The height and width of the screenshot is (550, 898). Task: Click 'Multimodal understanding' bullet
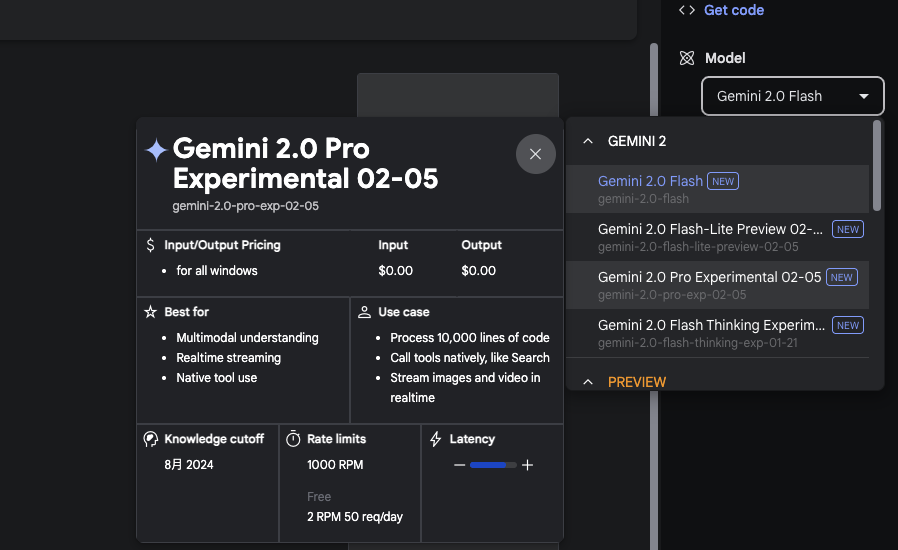click(x=247, y=337)
